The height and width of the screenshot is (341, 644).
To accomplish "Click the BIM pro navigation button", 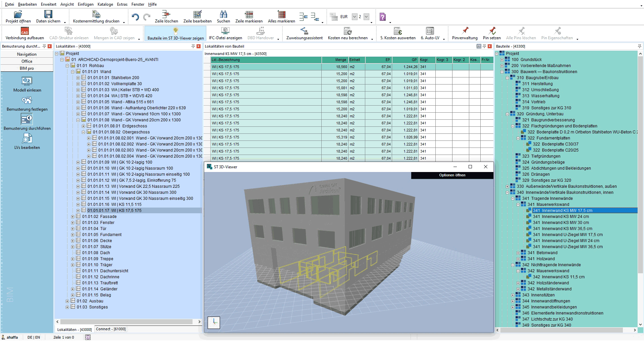I will [x=27, y=68].
